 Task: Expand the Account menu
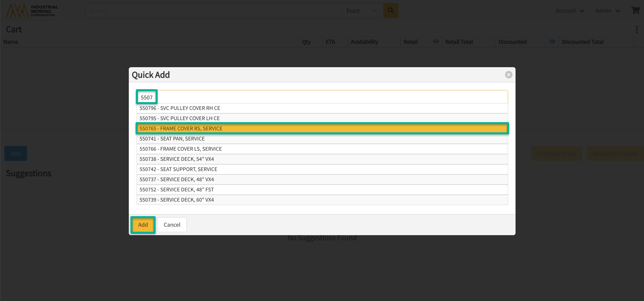tap(570, 11)
